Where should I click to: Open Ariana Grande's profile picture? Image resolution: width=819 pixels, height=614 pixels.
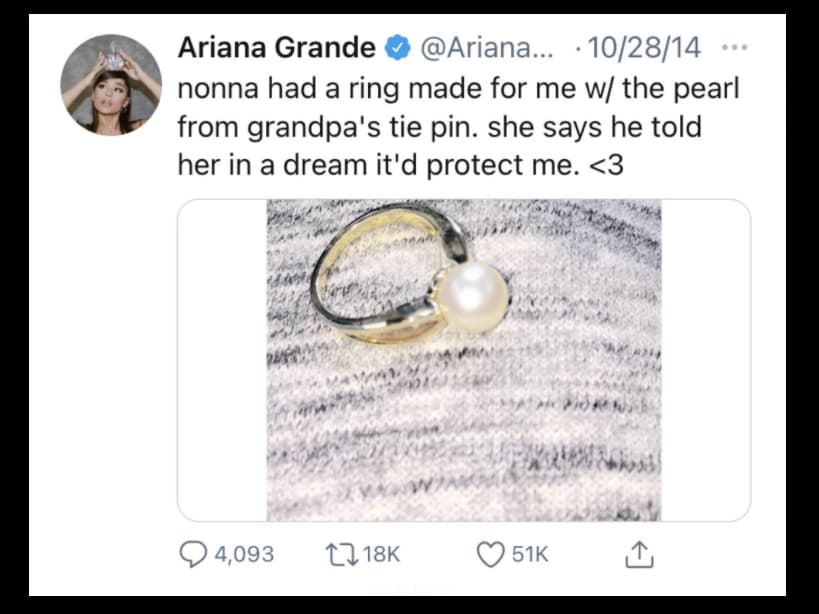pos(111,84)
